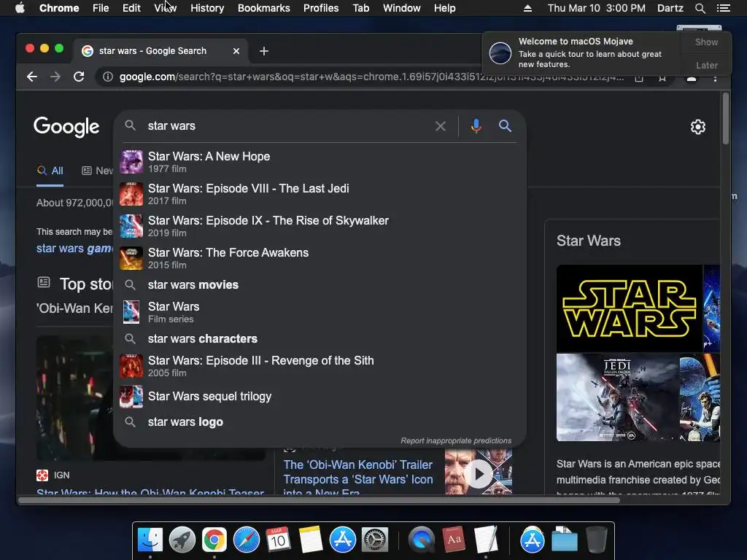Viewport: 747px width, 560px height.
Task: Click Show on macOS Mojave notification
Action: (706, 42)
